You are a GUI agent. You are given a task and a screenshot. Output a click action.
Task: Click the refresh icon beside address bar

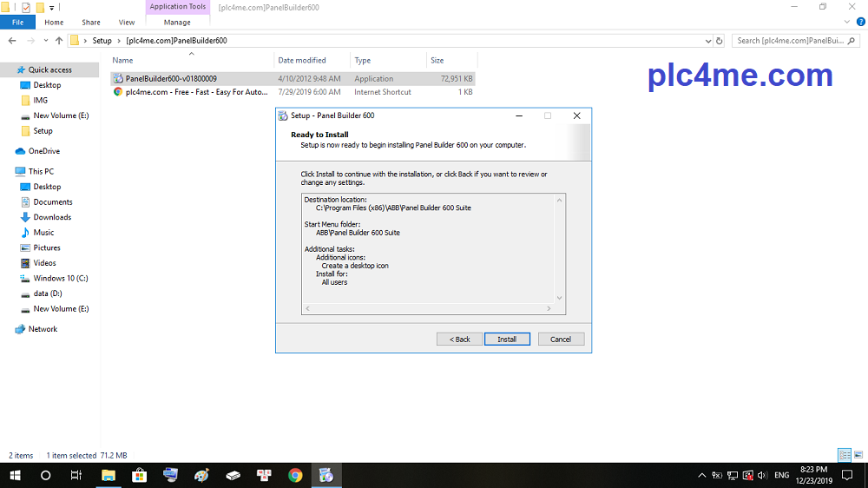(719, 41)
